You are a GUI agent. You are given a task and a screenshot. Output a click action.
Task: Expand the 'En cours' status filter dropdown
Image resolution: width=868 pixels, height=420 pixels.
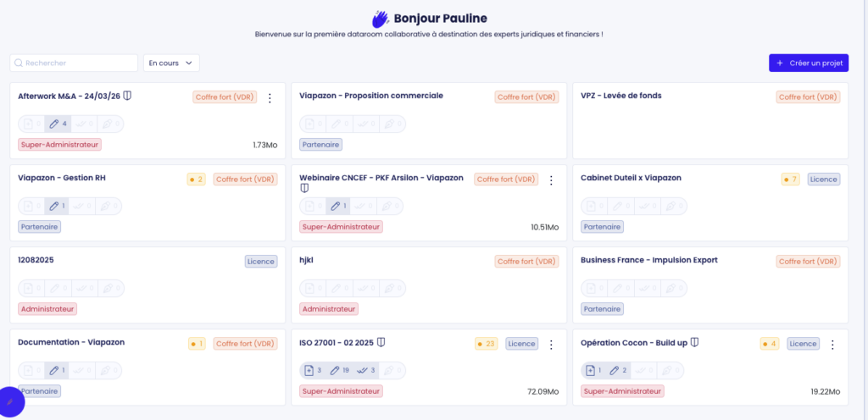[x=171, y=63]
